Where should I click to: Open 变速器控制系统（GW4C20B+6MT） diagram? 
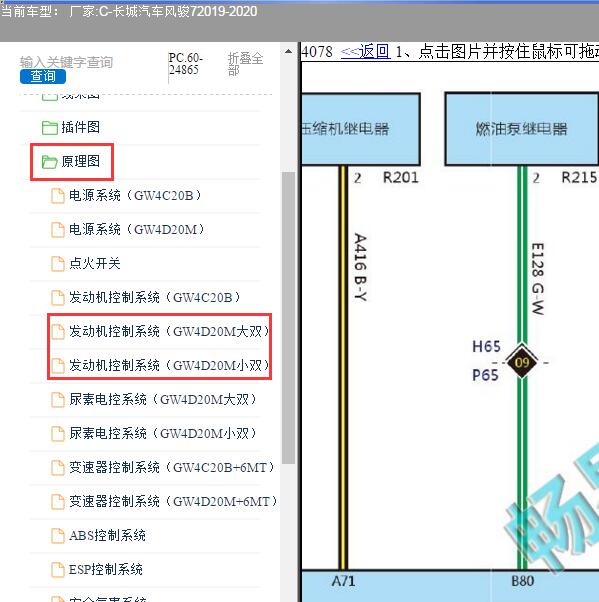click(x=172, y=467)
